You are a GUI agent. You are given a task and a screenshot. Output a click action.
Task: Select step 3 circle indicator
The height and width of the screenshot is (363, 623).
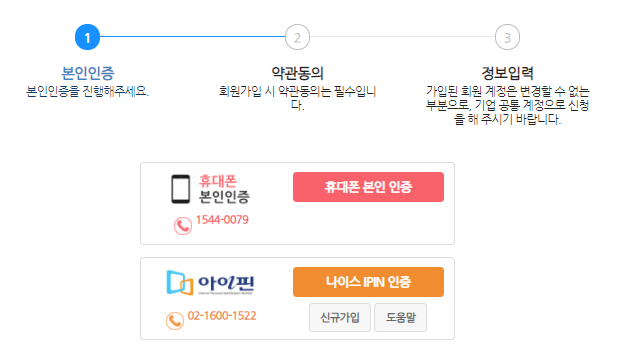click(507, 37)
